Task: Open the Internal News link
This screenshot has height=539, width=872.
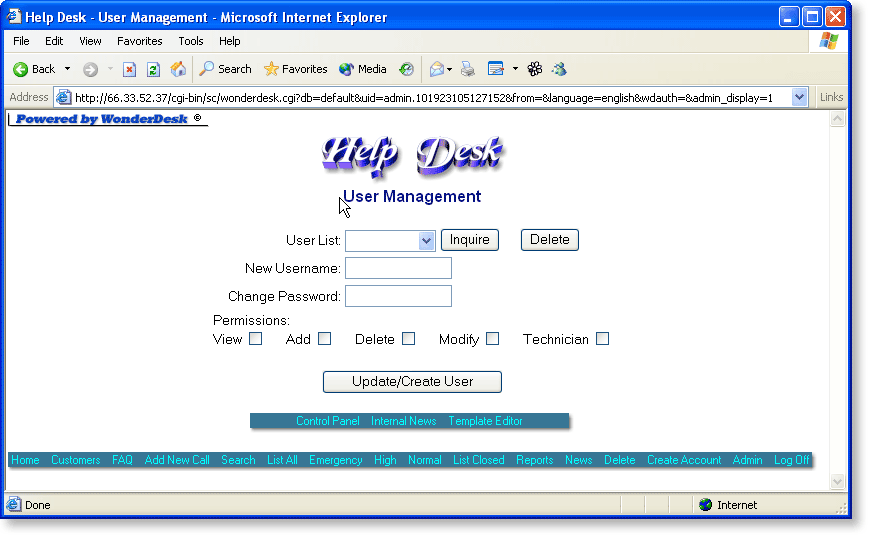Action: (x=404, y=421)
